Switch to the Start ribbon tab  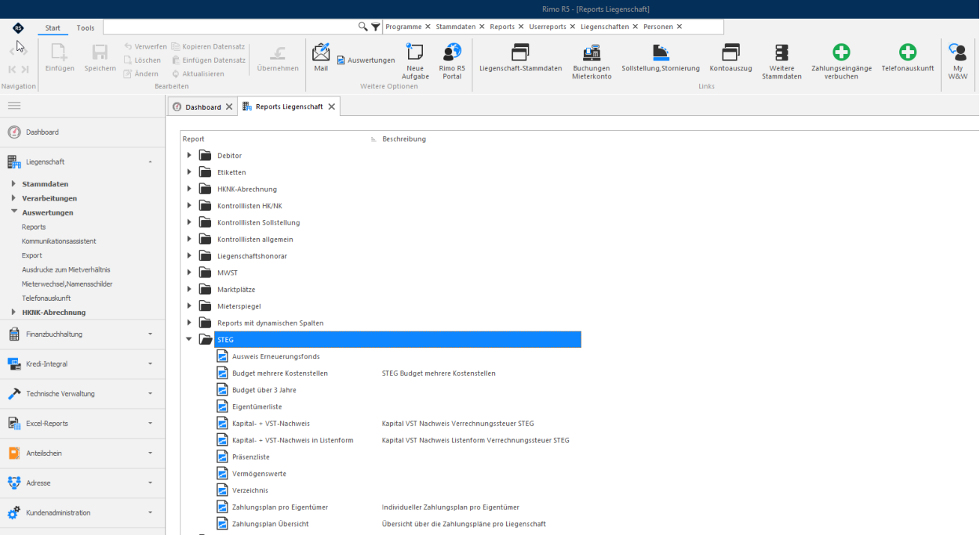point(52,28)
